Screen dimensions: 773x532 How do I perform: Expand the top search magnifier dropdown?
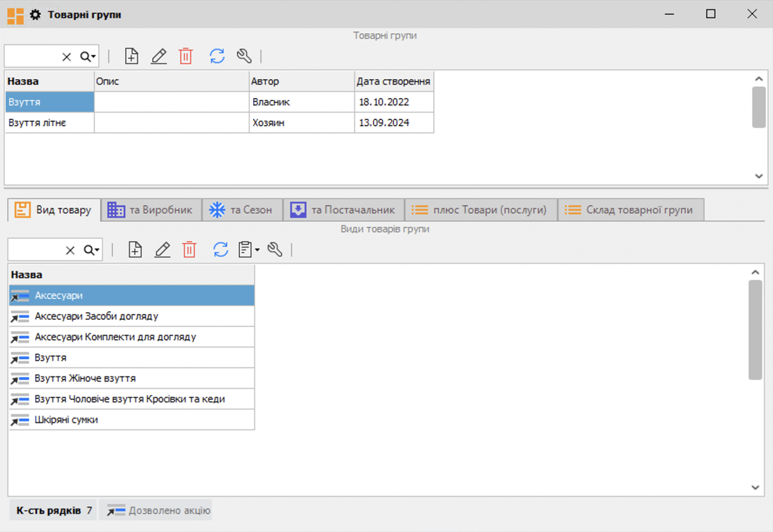pyautogui.click(x=88, y=57)
